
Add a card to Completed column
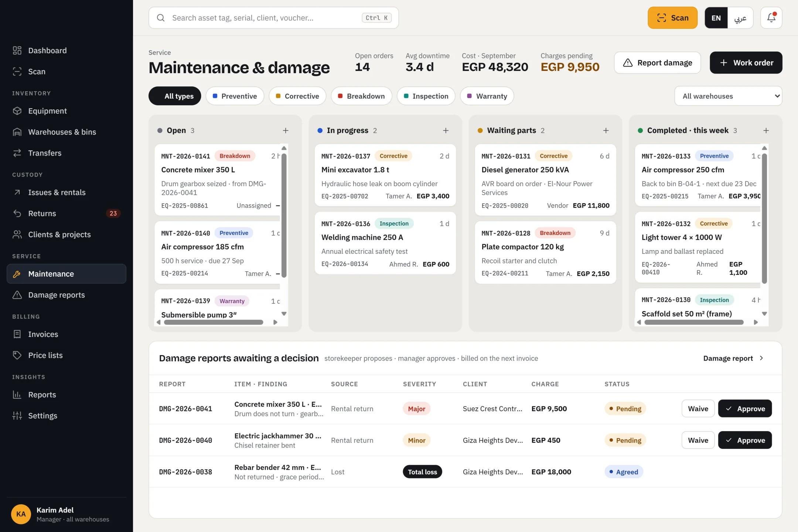pyautogui.click(x=766, y=130)
